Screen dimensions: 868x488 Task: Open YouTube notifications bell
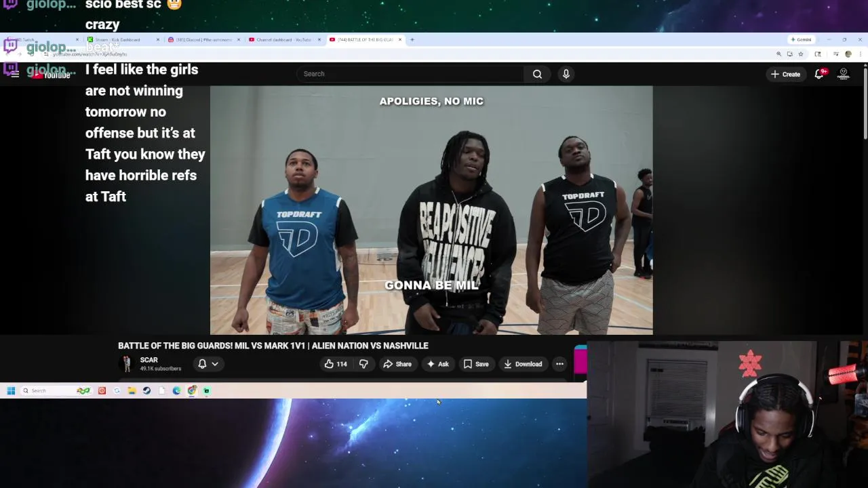click(819, 74)
